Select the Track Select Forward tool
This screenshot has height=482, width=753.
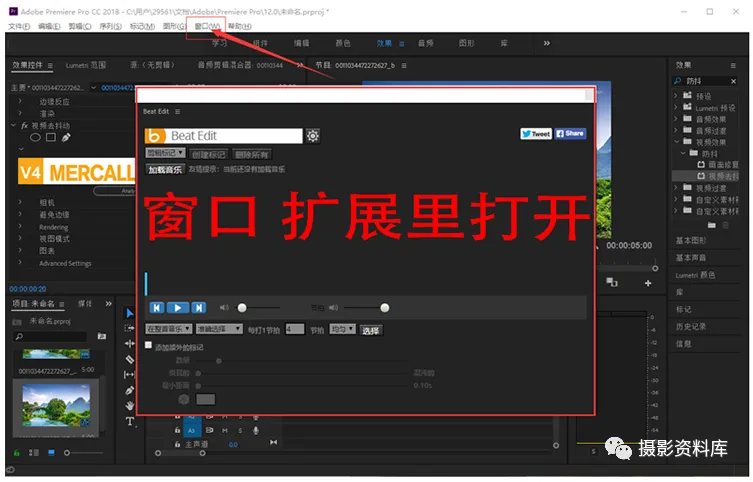[x=130, y=328]
